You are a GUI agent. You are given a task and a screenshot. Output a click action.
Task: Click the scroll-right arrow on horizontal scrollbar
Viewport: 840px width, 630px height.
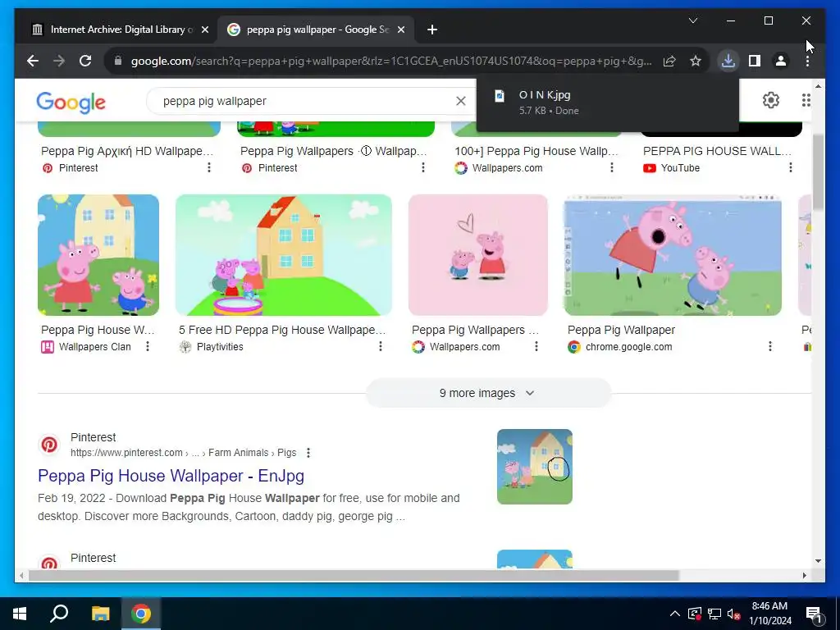point(804,575)
